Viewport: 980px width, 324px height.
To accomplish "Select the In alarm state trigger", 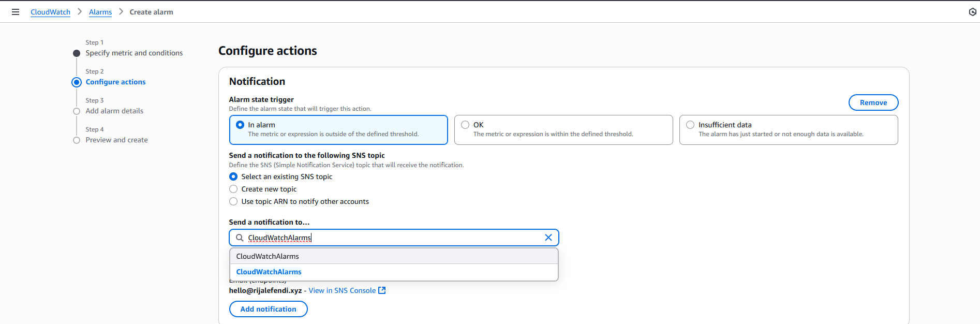I will click(240, 125).
